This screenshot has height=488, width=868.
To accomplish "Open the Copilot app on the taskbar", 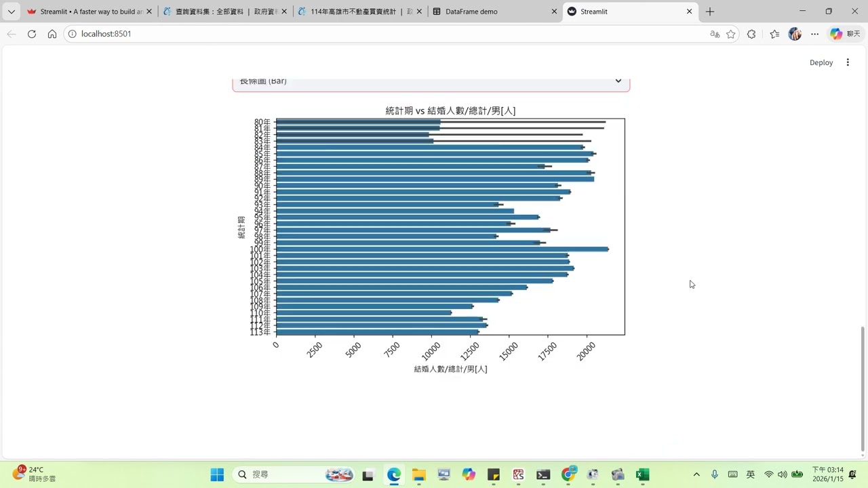I will pyautogui.click(x=469, y=474).
